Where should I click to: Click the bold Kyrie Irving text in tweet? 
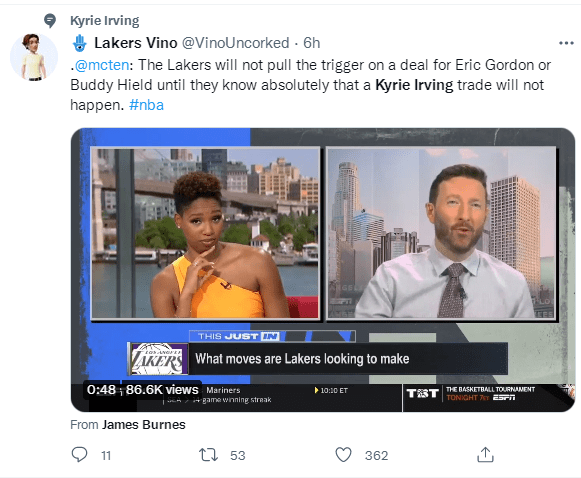point(414,85)
